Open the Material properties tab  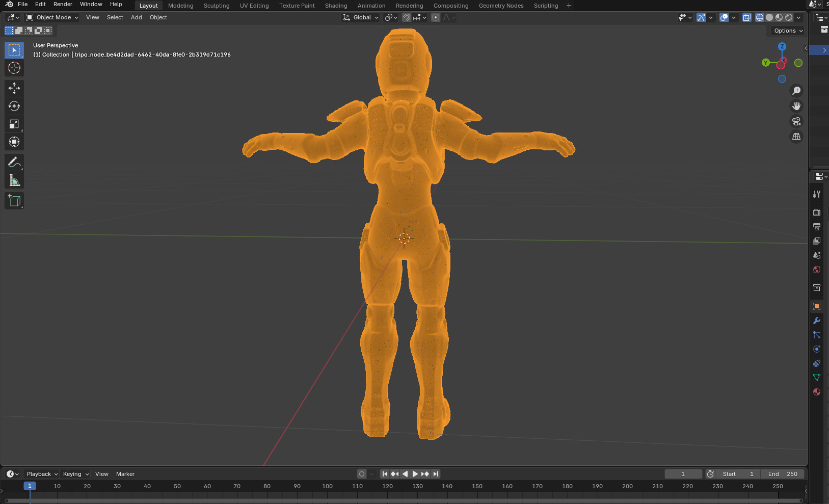(x=817, y=392)
